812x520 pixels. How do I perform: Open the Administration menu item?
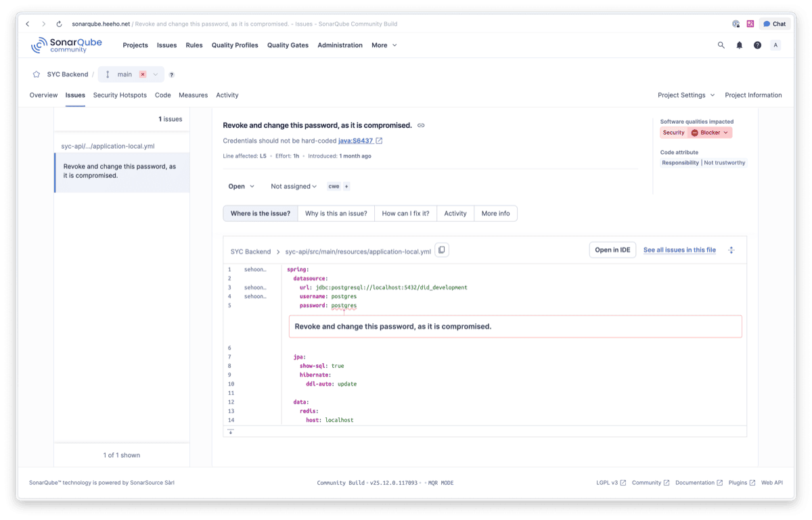340,45
